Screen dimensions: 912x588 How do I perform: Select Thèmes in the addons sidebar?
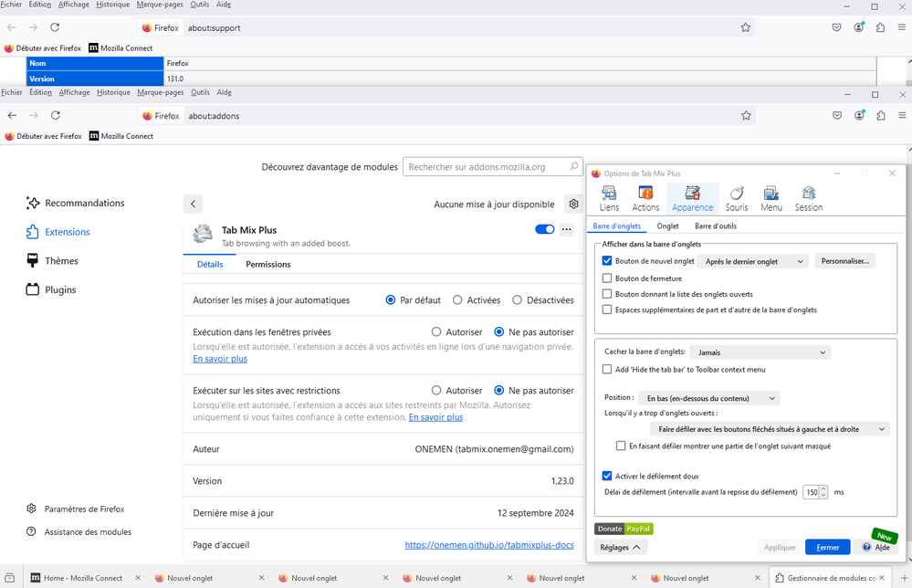52,260
